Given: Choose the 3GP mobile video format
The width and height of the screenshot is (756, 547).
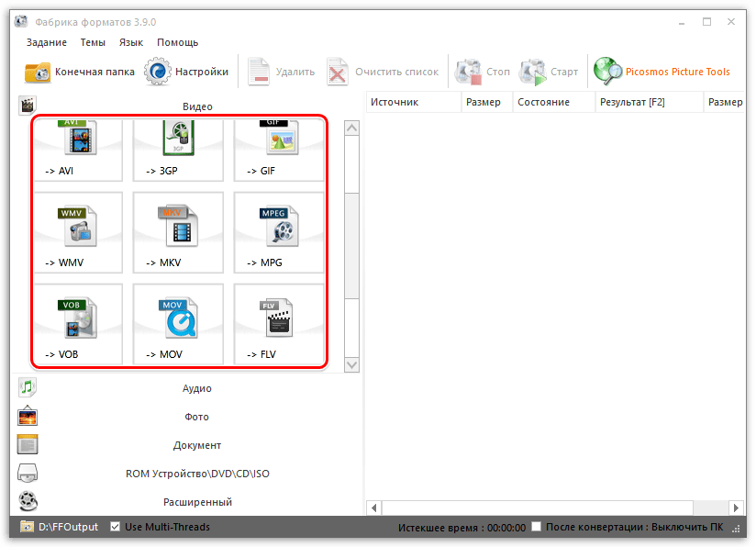Looking at the screenshot, I should pos(178,150).
